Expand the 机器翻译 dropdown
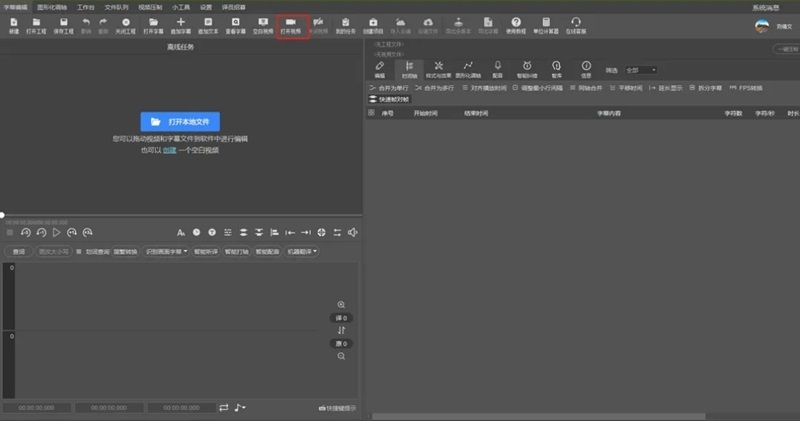This screenshot has width=800, height=421. 302,251
